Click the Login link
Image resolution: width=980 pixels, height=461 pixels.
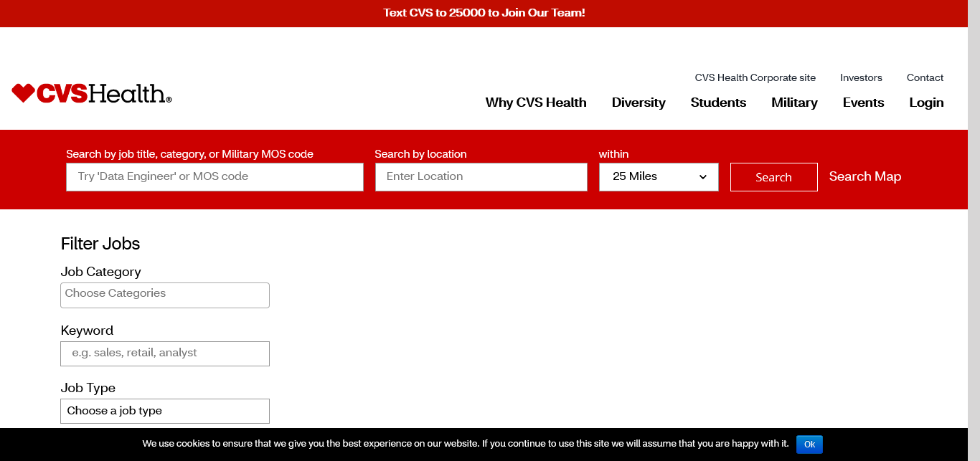click(925, 103)
